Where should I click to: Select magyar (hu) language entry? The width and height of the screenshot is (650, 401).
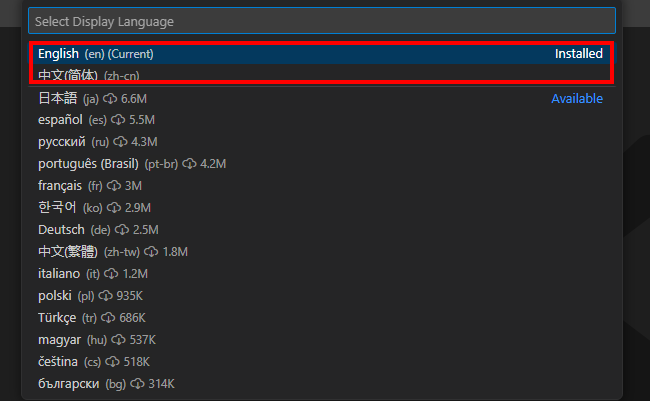point(59,340)
